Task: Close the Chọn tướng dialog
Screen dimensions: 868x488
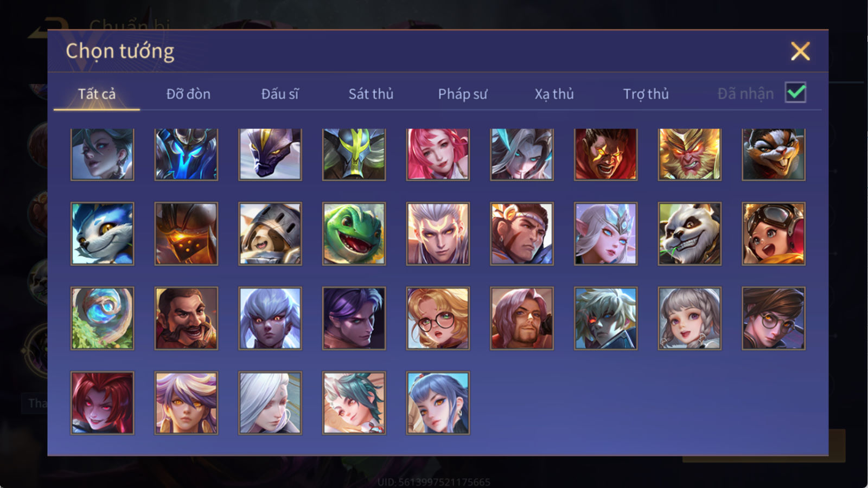Action: tap(800, 52)
